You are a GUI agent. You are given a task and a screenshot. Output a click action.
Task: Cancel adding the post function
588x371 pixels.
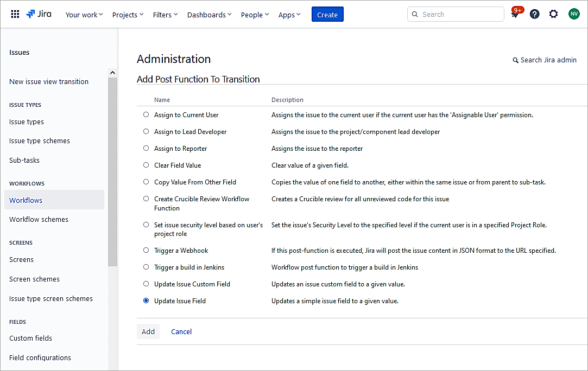click(x=181, y=331)
